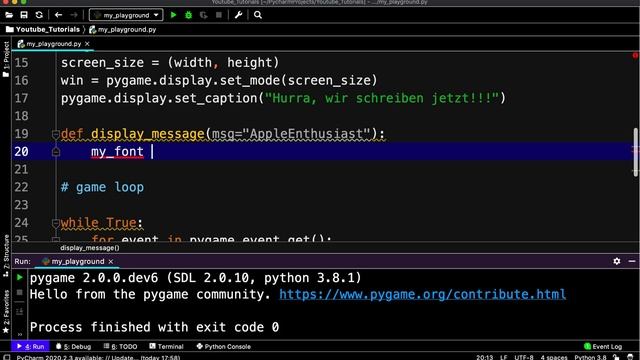Switch to the 4: Run tool window

(31, 347)
